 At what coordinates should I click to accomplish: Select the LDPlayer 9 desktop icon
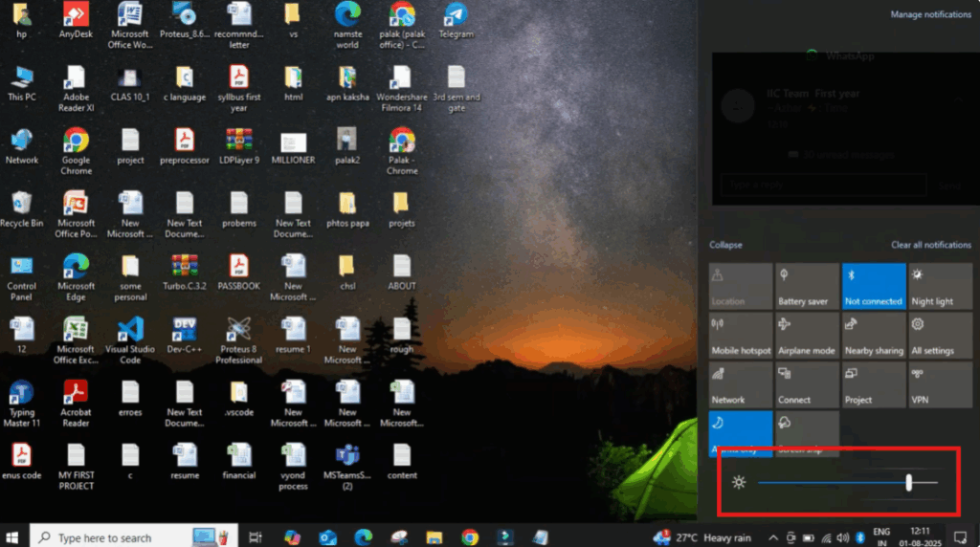(238, 146)
